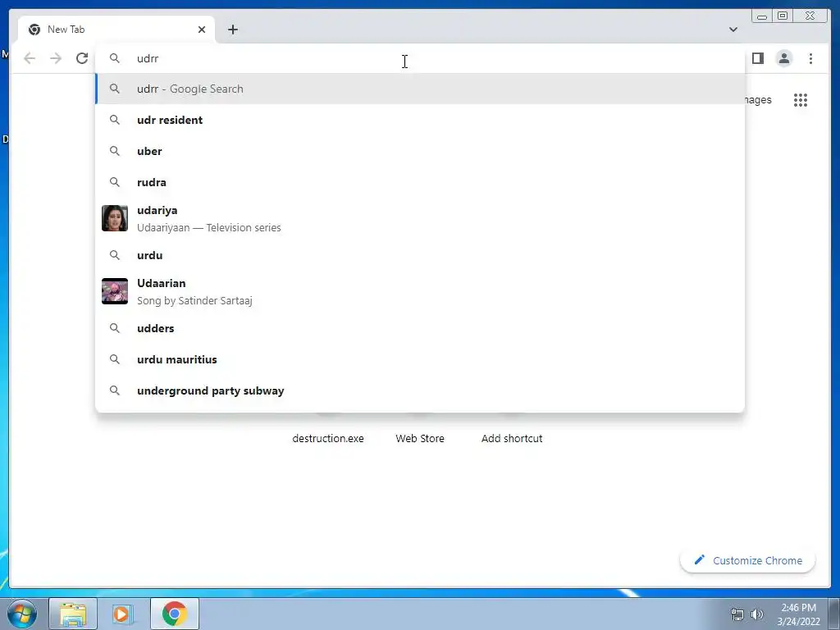Screen dimensions: 840x630
Task: Choose the 'urdu' suggestion
Action: [420, 255]
